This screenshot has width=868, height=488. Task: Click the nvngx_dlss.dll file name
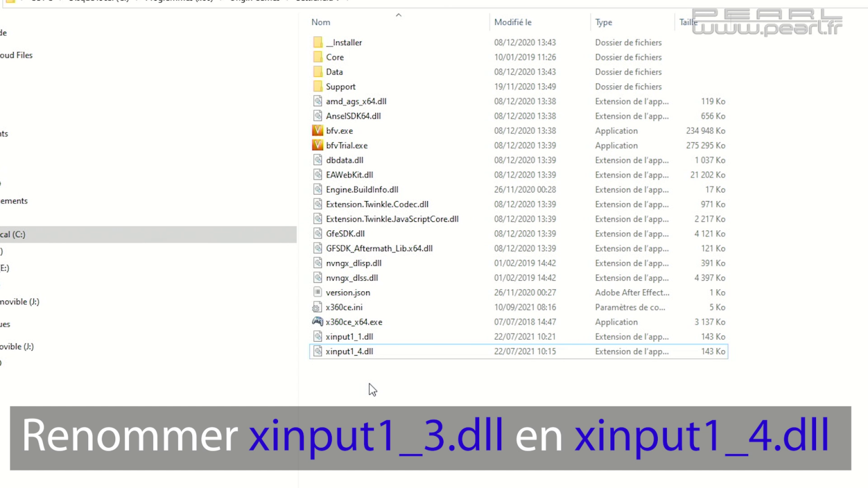pyautogui.click(x=351, y=278)
